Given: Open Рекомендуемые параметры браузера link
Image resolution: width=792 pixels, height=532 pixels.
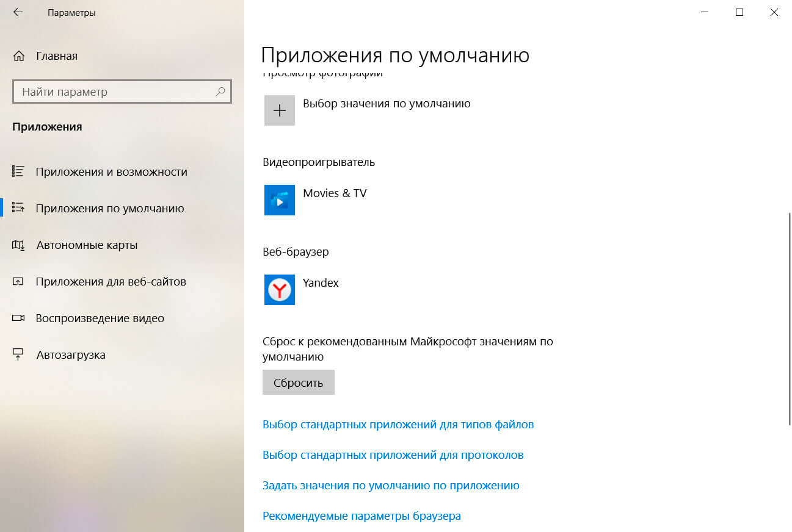Looking at the screenshot, I should (x=361, y=516).
